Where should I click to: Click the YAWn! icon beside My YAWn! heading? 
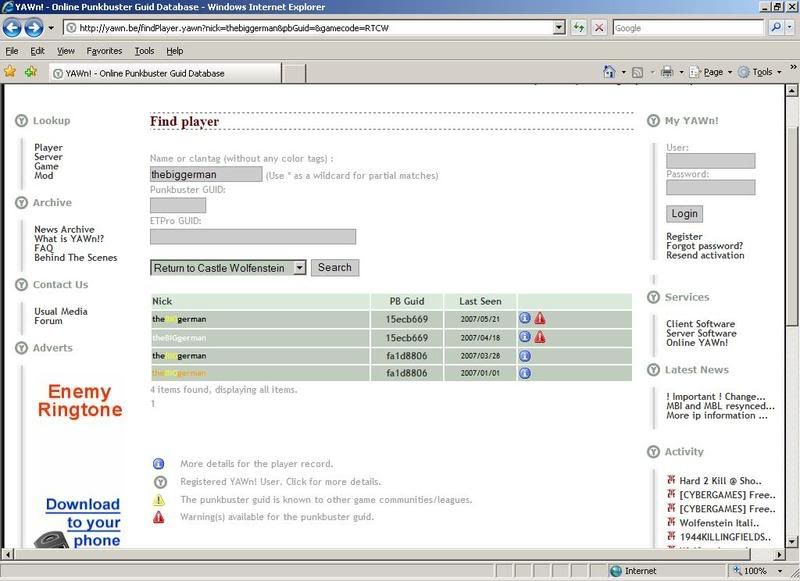click(653, 121)
